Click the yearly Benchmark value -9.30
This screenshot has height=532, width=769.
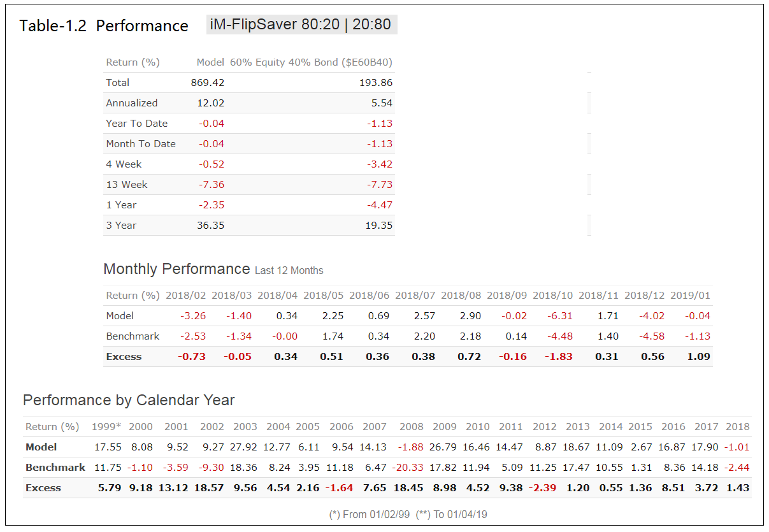click(x=212, y=468)
